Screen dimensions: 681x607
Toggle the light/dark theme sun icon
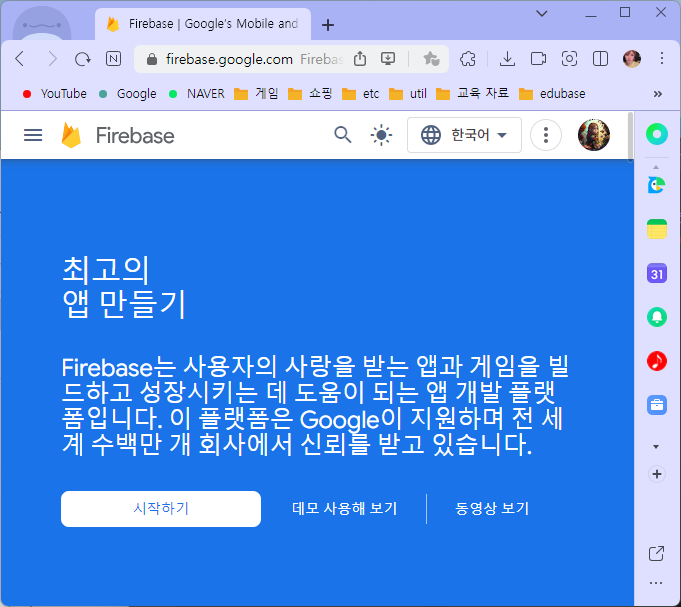(x=381, y=135)
